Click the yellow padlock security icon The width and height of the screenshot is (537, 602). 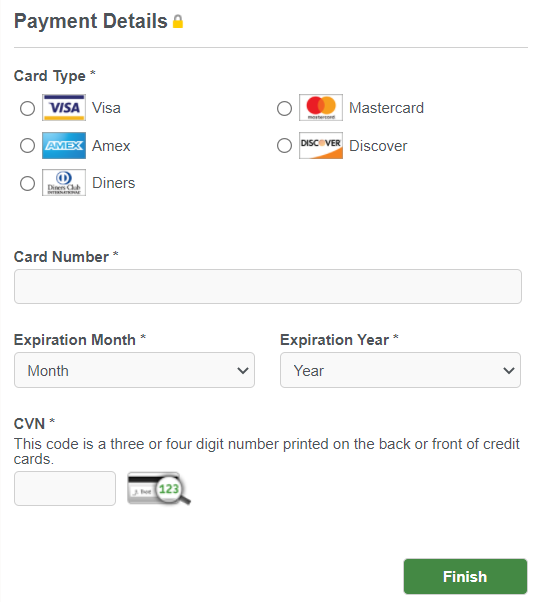pyautogui.click(x=178, y=22)
